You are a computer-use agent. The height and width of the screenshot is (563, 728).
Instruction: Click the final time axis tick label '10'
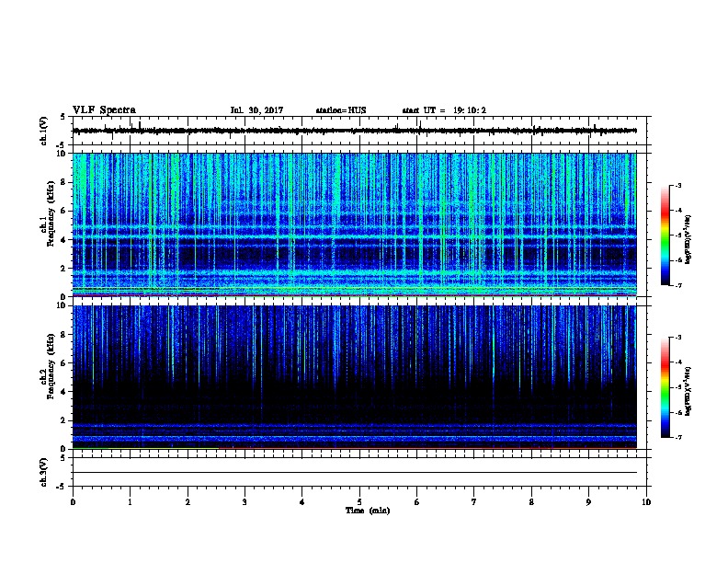[646, 502]
